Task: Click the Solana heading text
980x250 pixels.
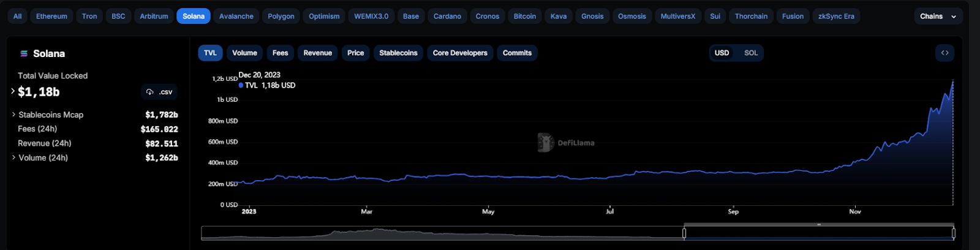Action: (x=49, y=54)
